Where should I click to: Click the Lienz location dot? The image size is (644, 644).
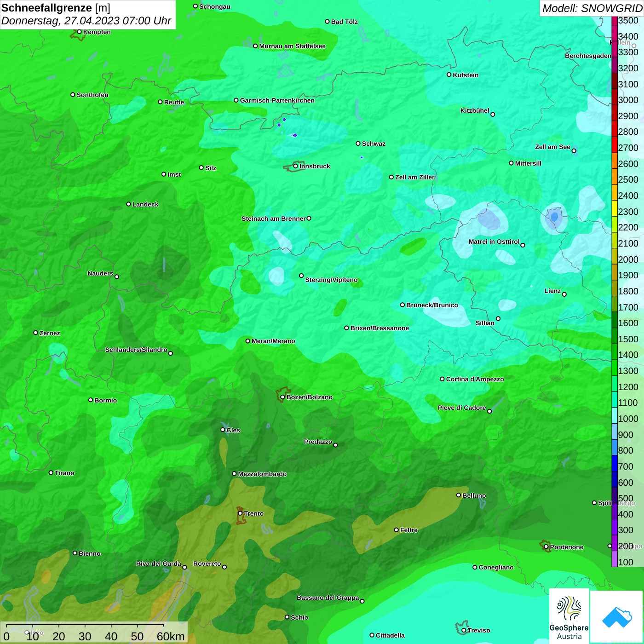click(x=564, y=294)
